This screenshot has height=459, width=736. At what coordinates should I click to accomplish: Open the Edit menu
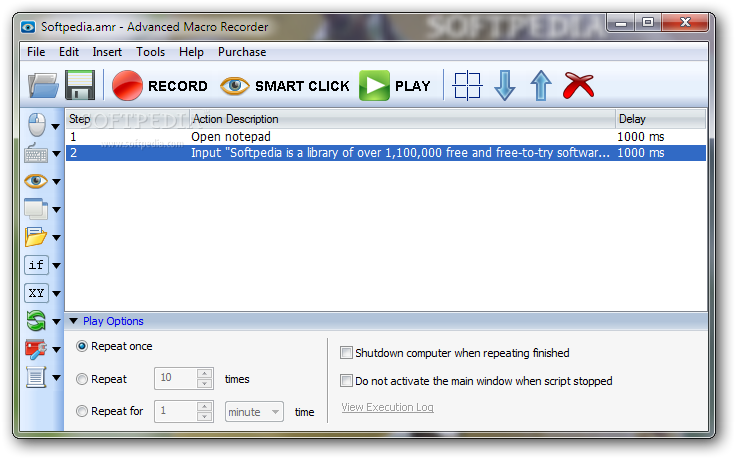coord(69,52)
